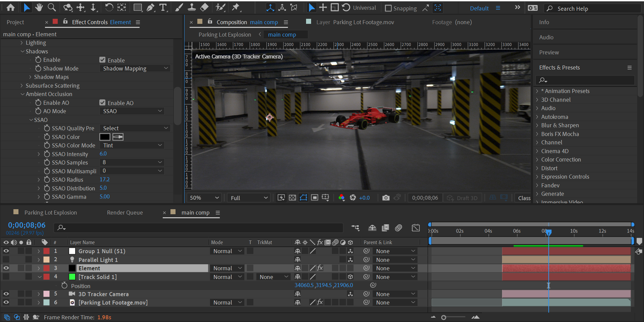Toggle the transparency grid in the viewer

click(292, 198)
